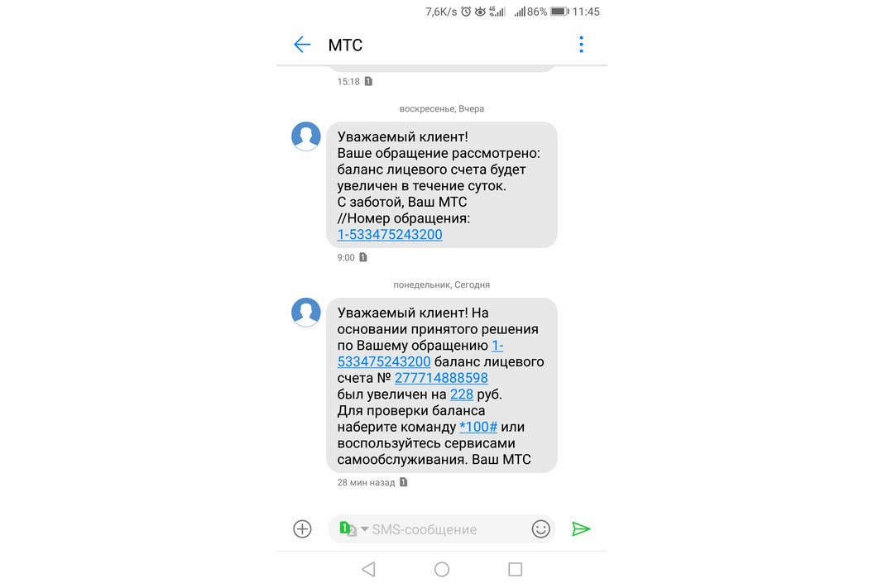Open link 1-533475243200 in Sunday message
This screenshot has width=883, height=588.
coord(390,235)
